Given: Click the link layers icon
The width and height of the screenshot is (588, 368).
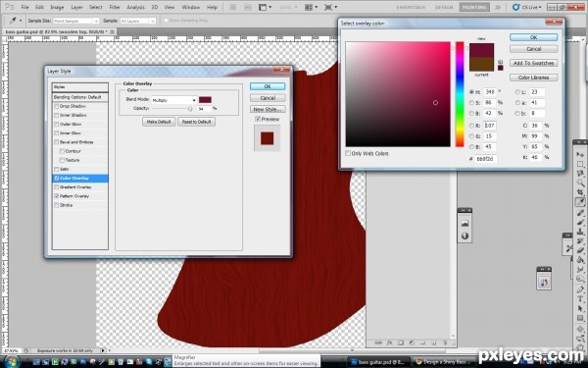Looking at the screenshot, I should coord(378,342).
